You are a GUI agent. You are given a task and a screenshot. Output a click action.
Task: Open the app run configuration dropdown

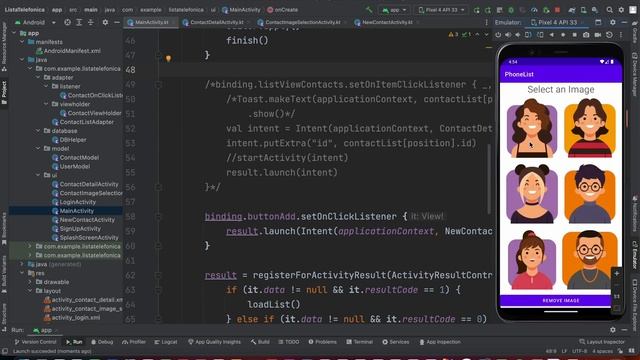tap(394, 10)
